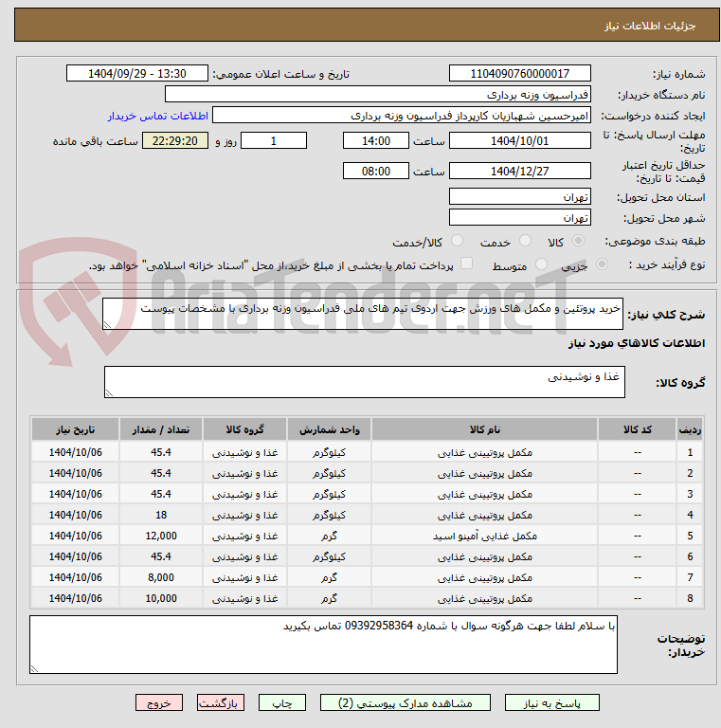Click the شهر محل تحویل field تهران
This screenshot has height=728, width=721.
pos(519,217)
